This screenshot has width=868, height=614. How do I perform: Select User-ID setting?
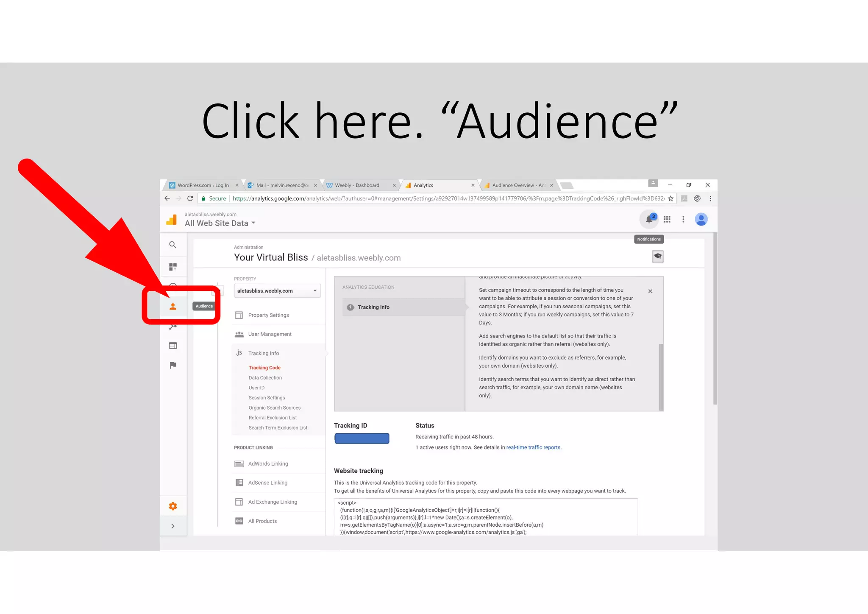(256, 388)
